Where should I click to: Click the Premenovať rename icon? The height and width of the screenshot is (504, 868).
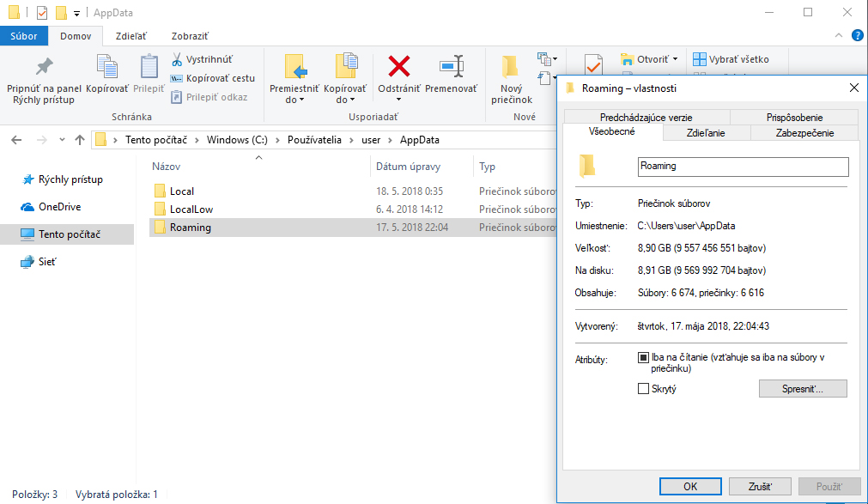[x=452, y=66]
